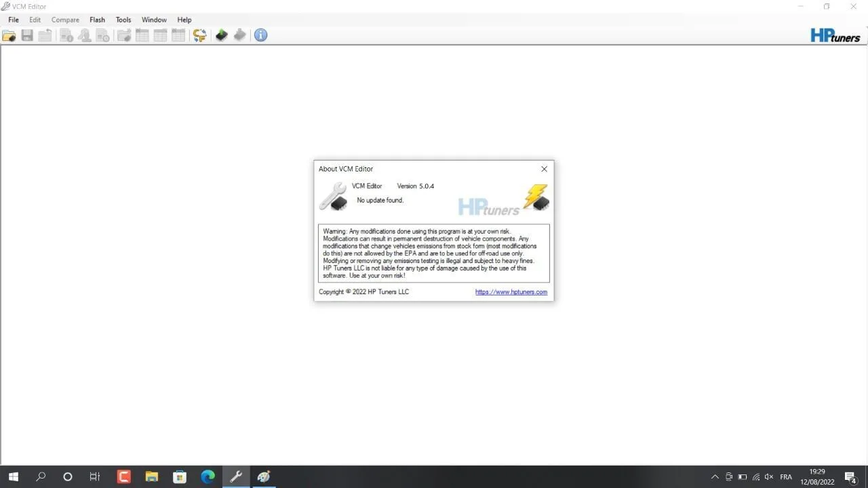Open the notification center icon

(x=850, y=477)
